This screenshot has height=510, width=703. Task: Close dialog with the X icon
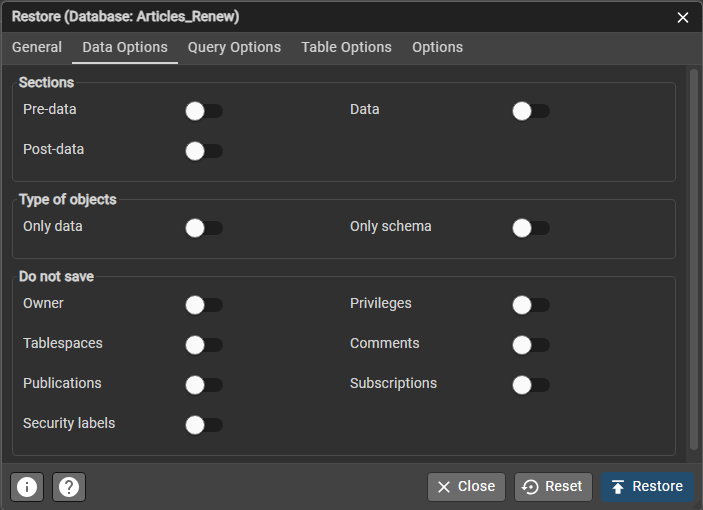(x=682, y=17)
